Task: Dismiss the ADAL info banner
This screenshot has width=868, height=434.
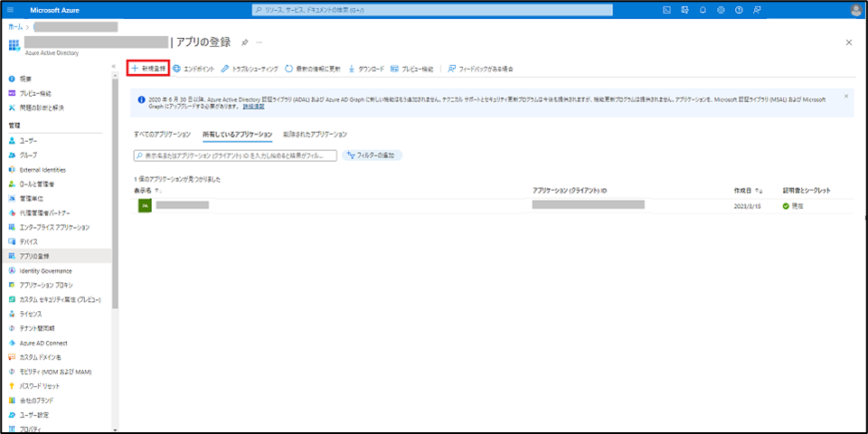Action: click(x=846, y=97)
